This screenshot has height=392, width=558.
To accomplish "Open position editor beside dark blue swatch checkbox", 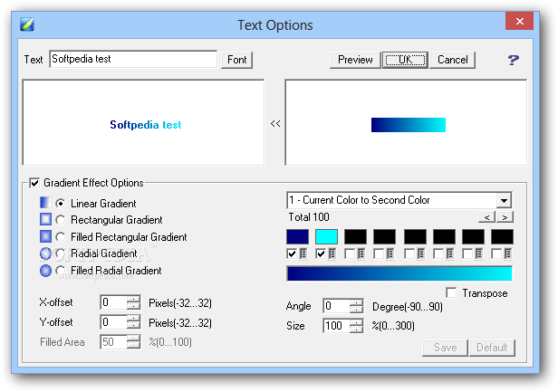I will (303, 253).
